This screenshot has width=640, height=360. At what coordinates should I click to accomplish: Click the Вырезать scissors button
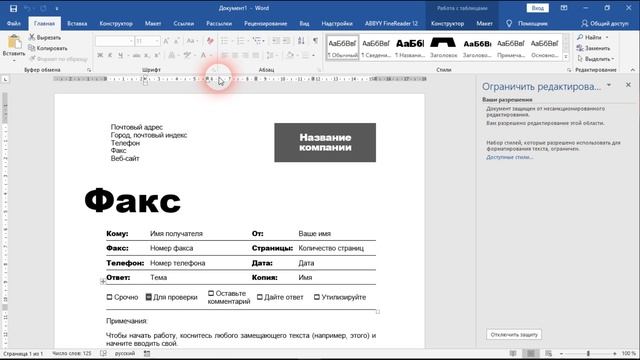click(45, 37)
